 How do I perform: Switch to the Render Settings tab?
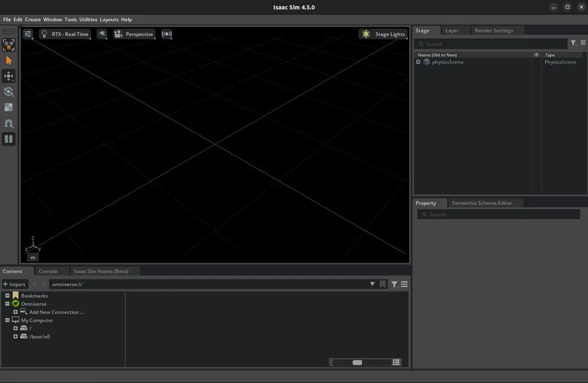coord(493,31)
